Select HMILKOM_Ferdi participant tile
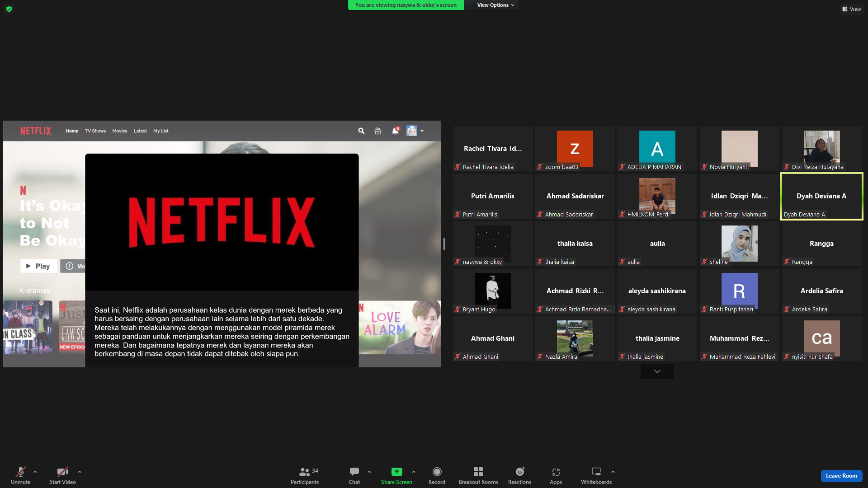 [657, 196]
